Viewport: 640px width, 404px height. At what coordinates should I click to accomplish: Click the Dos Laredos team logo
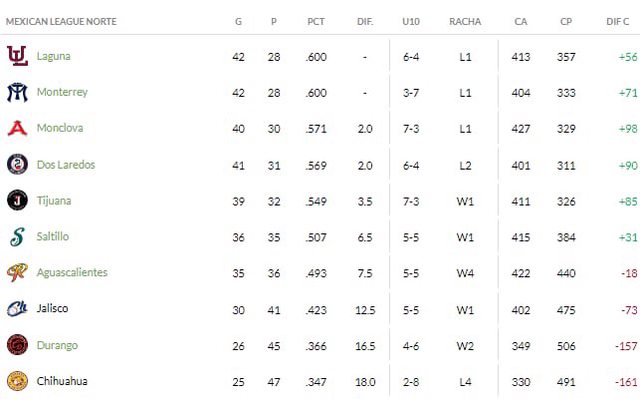coord(17,165)
